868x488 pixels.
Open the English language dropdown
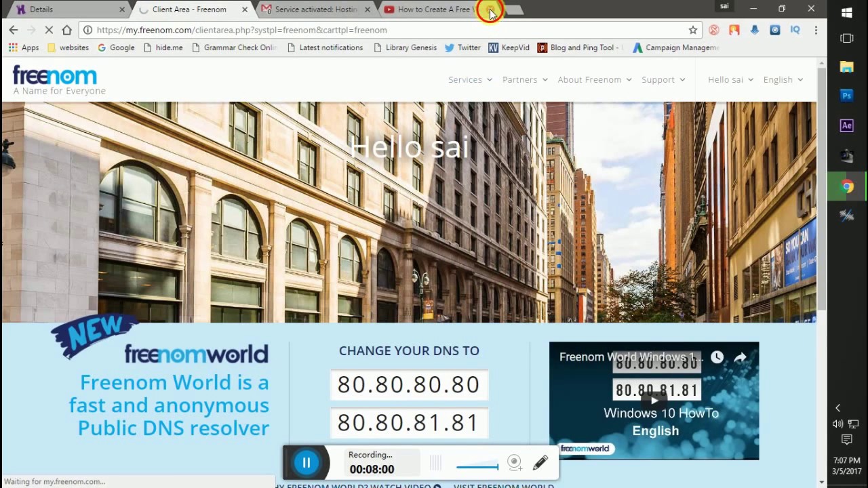783,79
